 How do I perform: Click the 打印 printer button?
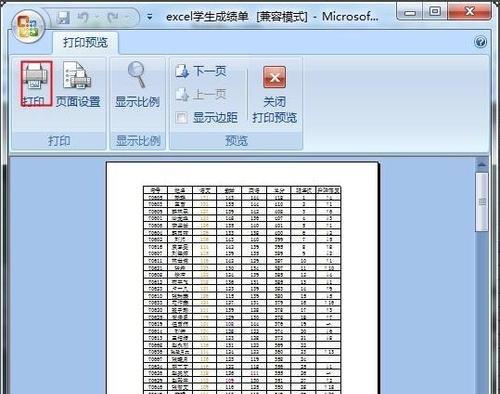pos(36,84)
